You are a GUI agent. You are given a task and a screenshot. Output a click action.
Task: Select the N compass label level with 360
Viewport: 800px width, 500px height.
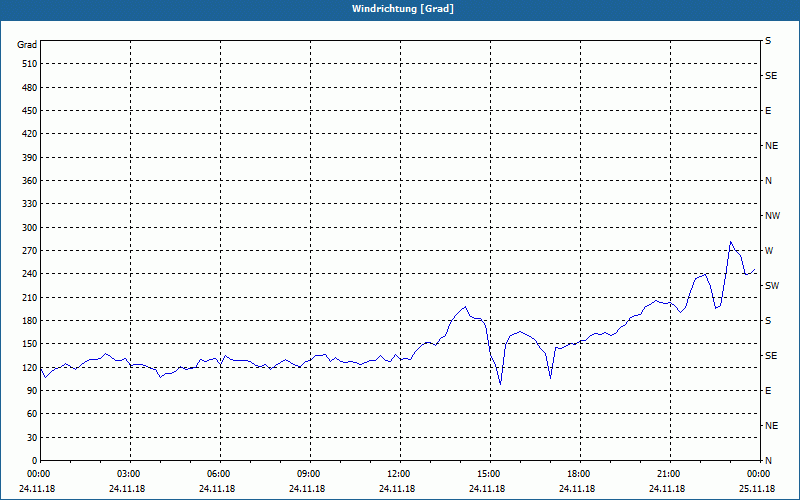768,181
